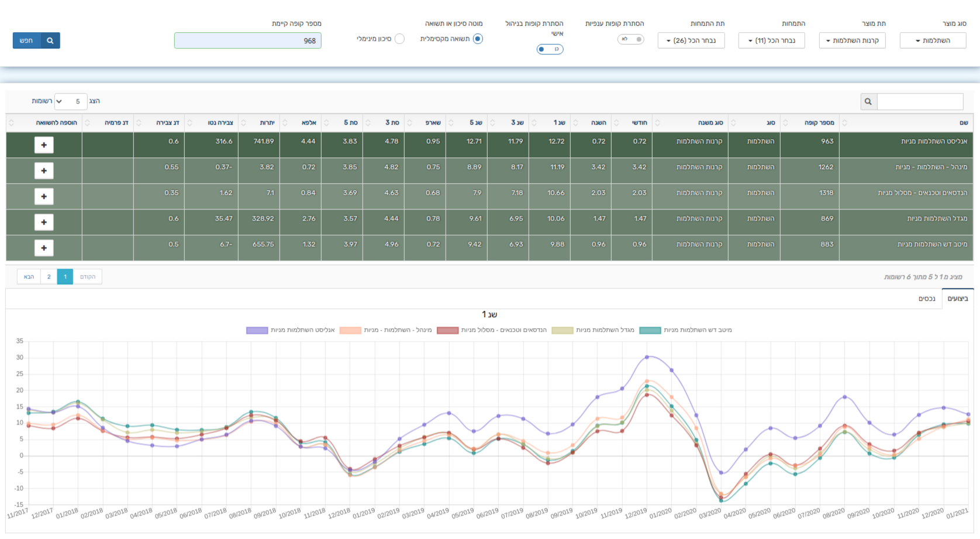Toggle the purple אנליסט השתלמות מניות legend swatch

257,331
